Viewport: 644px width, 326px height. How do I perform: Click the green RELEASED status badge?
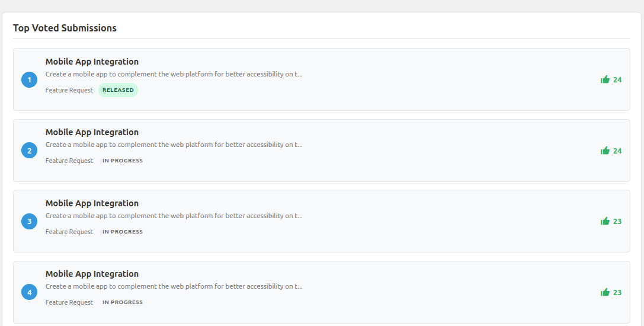click(118, 90)
